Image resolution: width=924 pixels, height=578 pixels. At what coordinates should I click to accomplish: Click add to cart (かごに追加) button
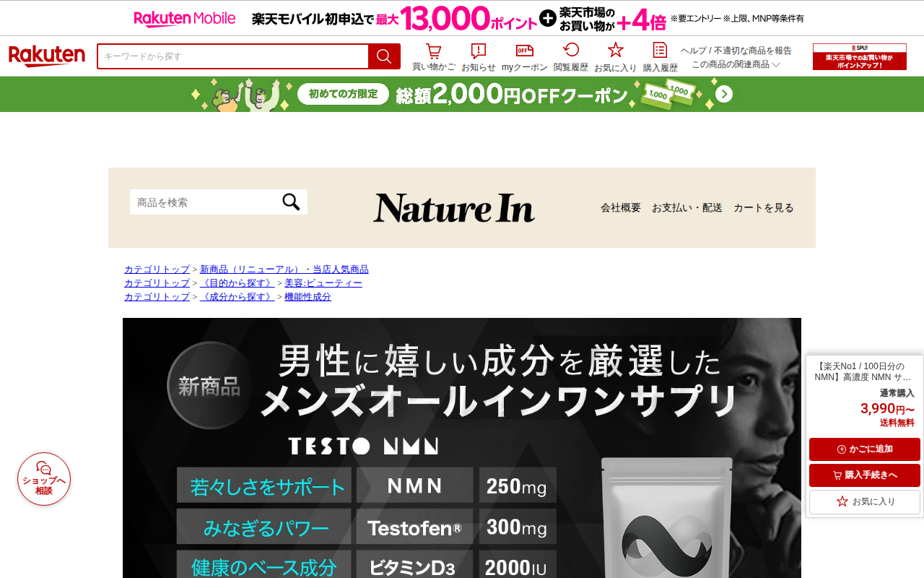coord(865,449)
